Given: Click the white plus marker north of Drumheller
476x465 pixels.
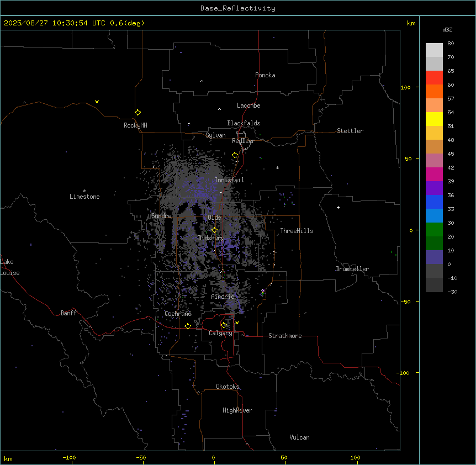Looking at the screenshot, I should (338, 207).
